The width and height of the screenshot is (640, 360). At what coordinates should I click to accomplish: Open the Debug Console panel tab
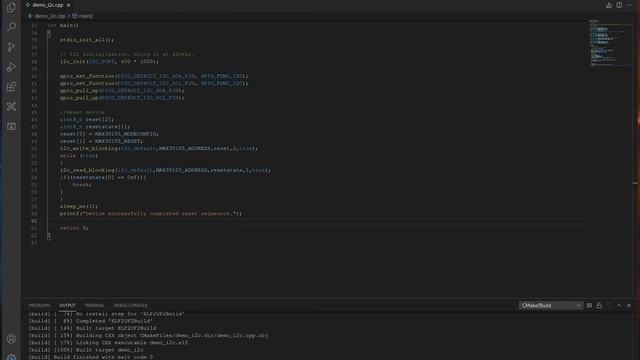pos(131,305)
